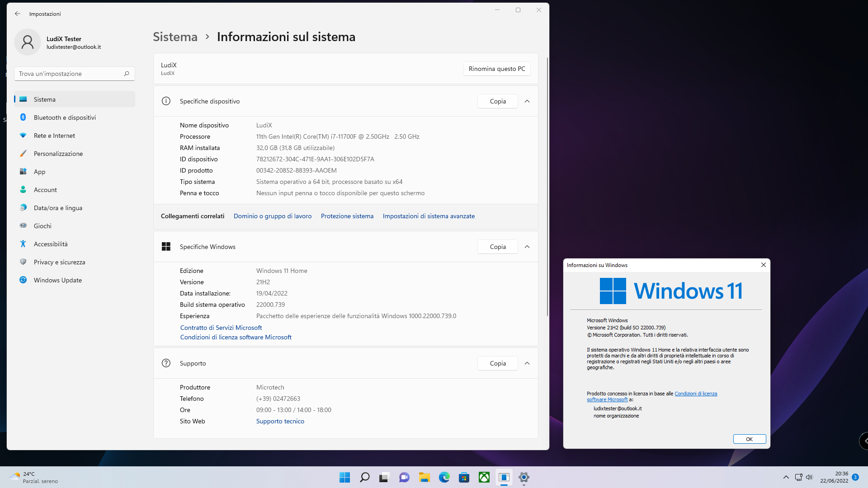Click the network icon in system tray
Image resolution: width=868 pixels, height=488 pixels.
point(798,477)
